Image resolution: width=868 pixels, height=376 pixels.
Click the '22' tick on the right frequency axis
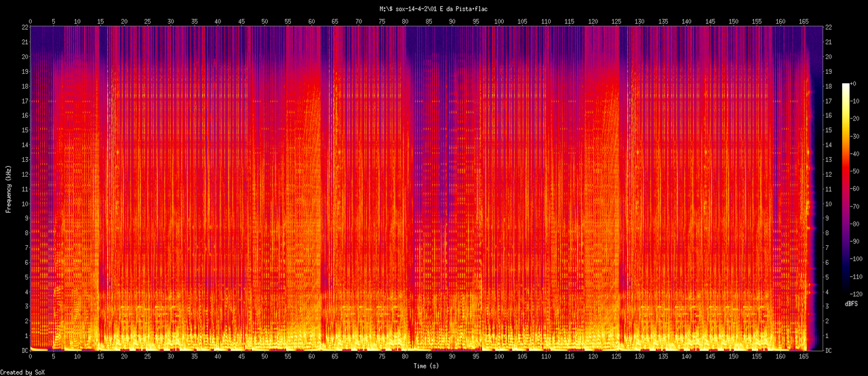(x=829, y=27)
